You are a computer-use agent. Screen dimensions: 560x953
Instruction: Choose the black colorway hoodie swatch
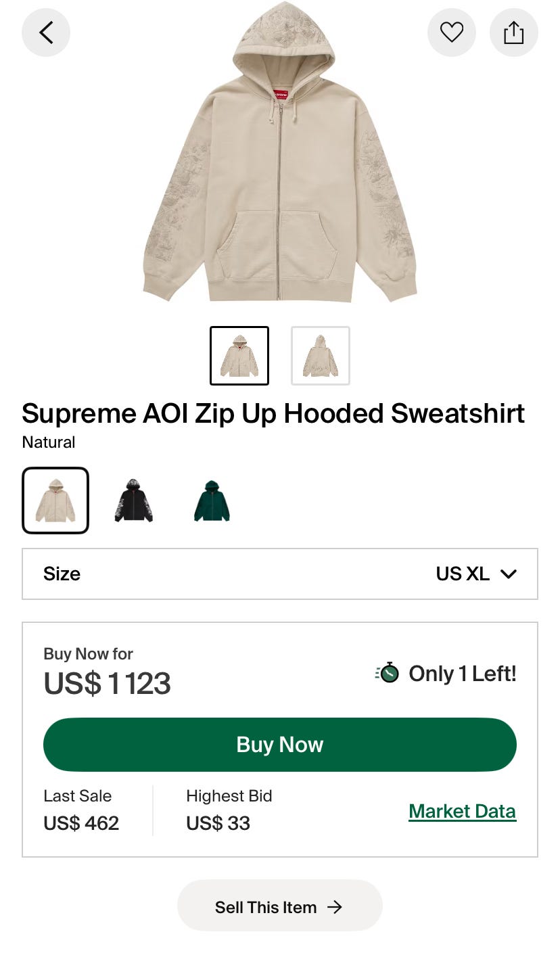click(134, 501)
